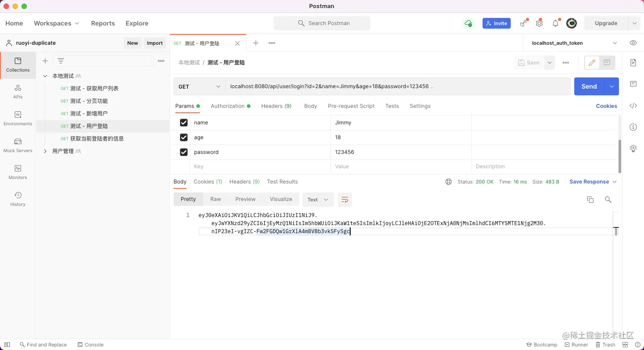This screenshot has height=350, width=644.
Task: Open the HTTP method GET dropdown
Action: point(199,86)
